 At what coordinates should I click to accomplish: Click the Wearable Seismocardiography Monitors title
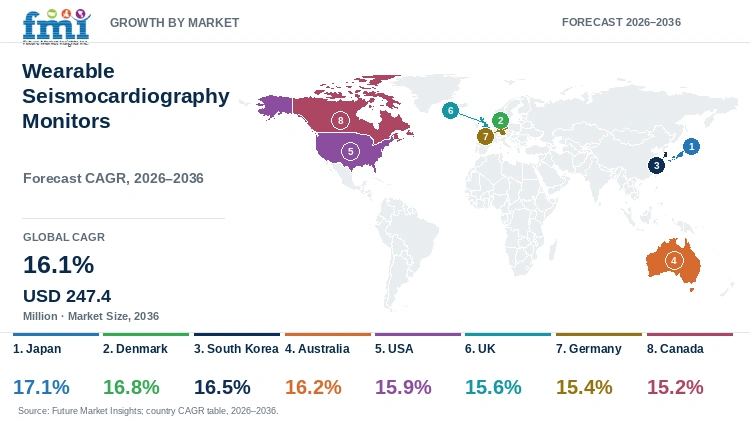(x=126, y=96)
